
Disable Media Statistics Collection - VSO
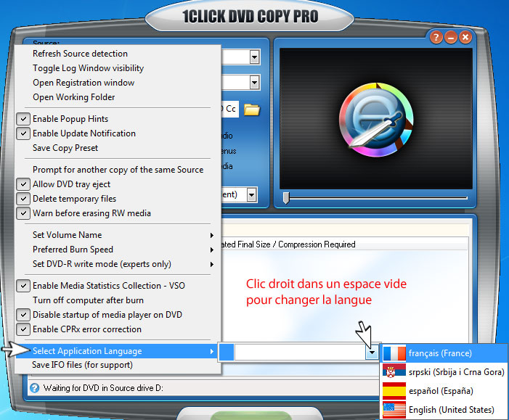[23, 286]
